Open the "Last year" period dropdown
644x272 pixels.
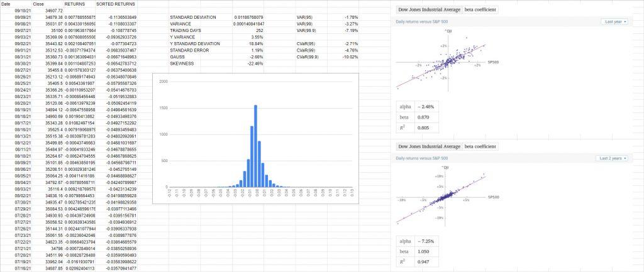pyautogui.click(x=615, y=22)
